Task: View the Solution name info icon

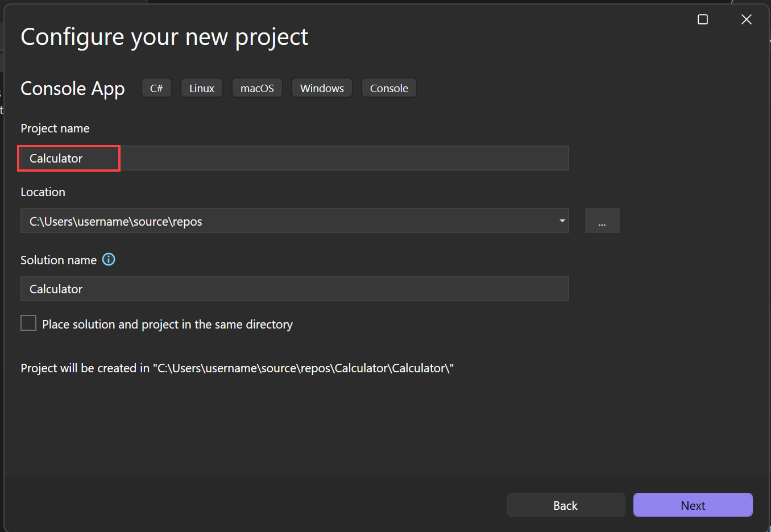Action: 108,260
